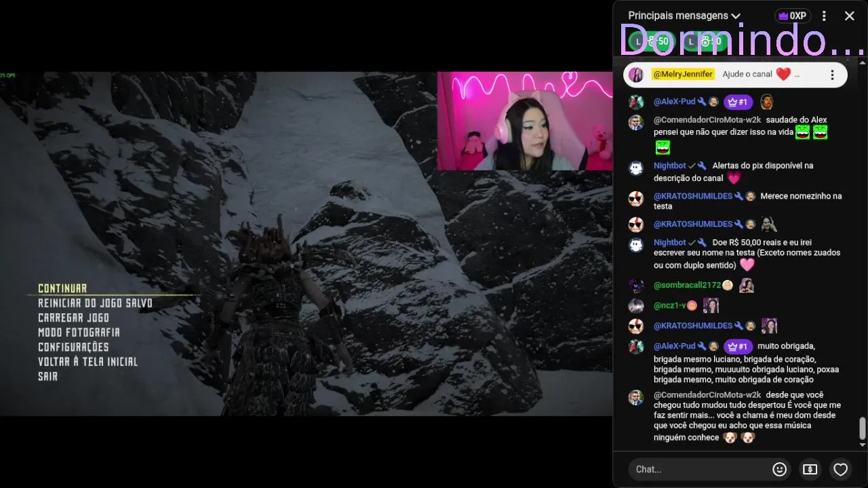
Task: Select CARREGAR JOGO in the game menu
Action: 73,318
